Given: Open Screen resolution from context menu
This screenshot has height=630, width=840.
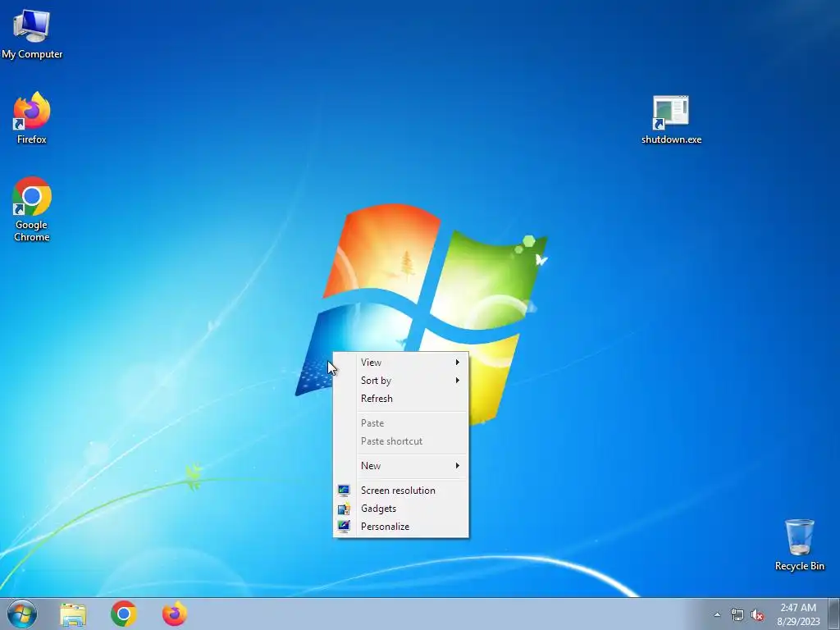Looking at the screenshot, I should (x=400, y=491).
